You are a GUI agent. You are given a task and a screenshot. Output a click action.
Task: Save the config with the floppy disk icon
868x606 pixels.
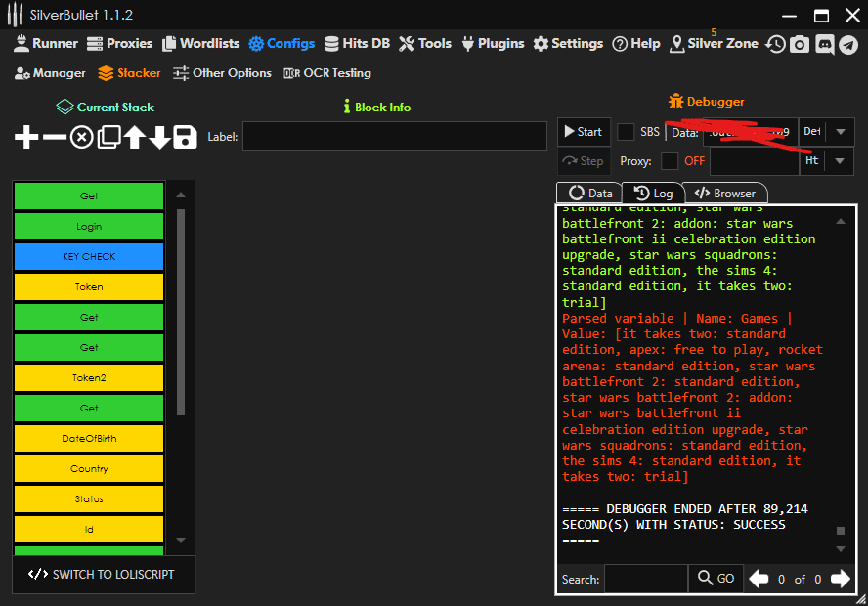186,138
